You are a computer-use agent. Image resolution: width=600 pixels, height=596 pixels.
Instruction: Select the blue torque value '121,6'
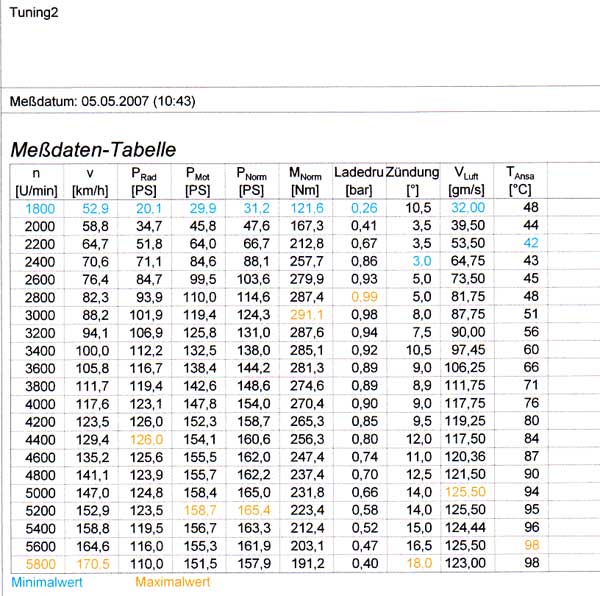[307, 208]
